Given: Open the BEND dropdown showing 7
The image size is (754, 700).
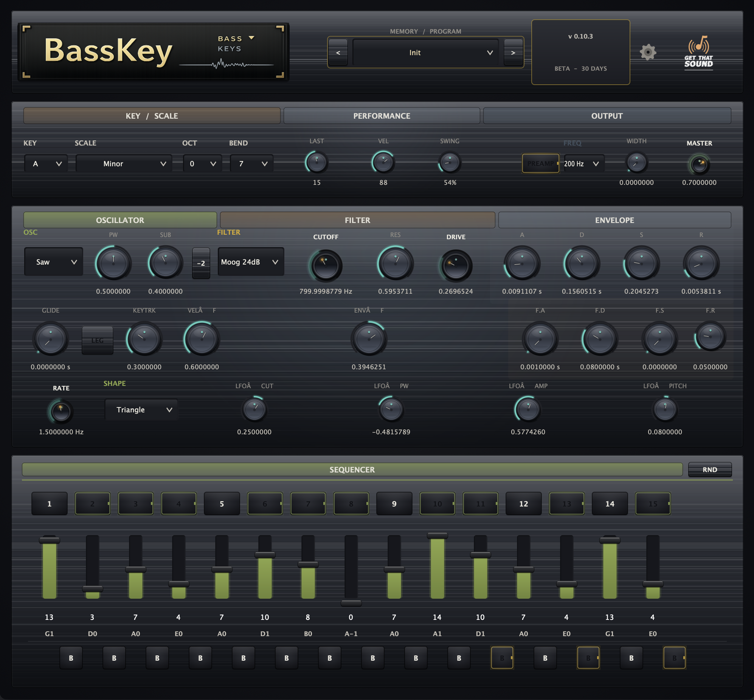Looking at the screenshot, I should tap(251, 164).
